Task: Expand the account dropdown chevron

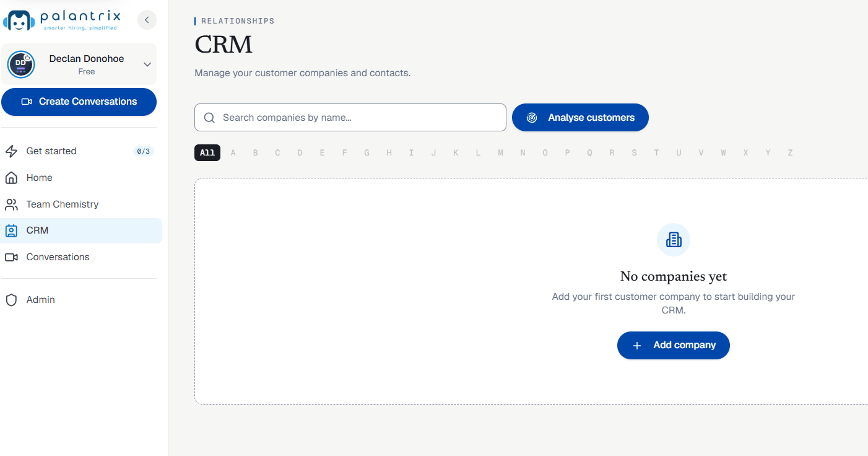Action: click(147, 64)
